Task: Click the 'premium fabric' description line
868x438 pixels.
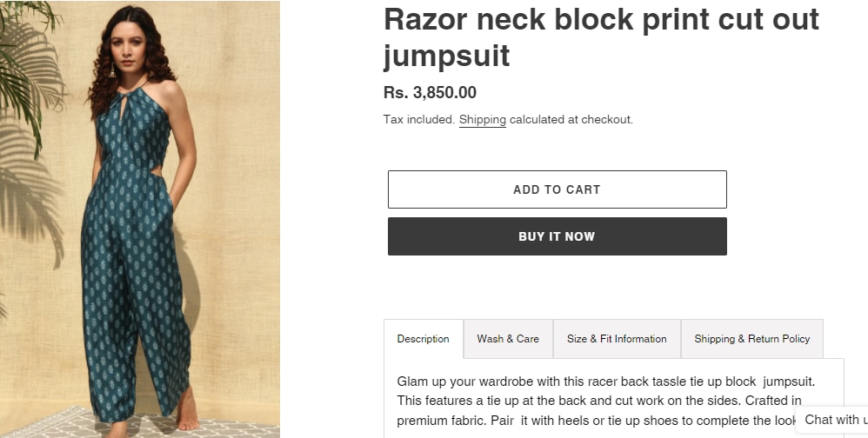Action: (x=596, y=421)
